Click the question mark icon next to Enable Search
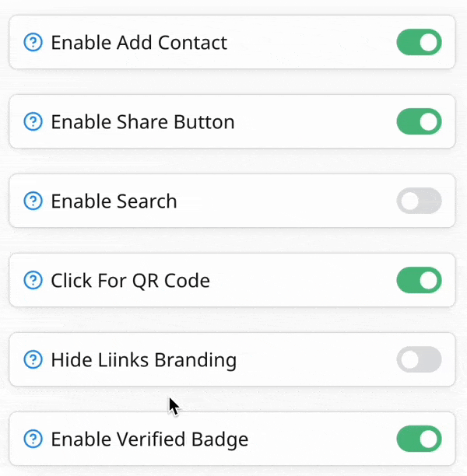467x476 pixels. (x=33, y=201)
